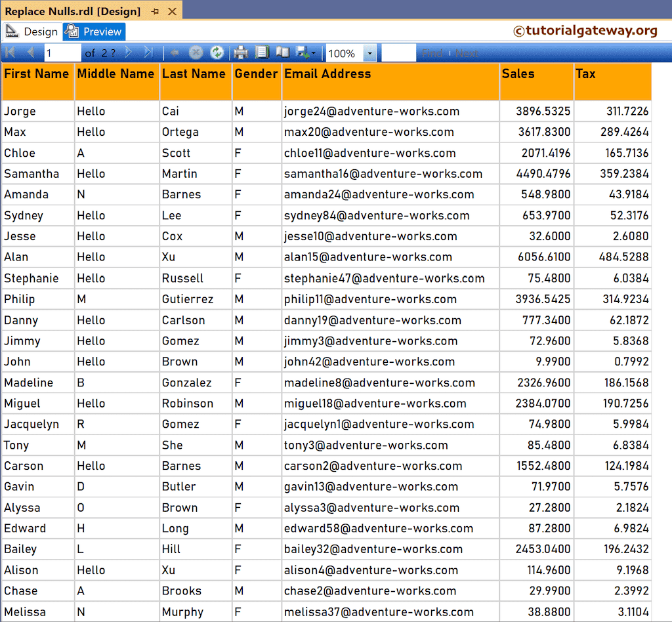Refresh the report preview
The height and width of the screenshot is (622, 672).
(217, 52)
